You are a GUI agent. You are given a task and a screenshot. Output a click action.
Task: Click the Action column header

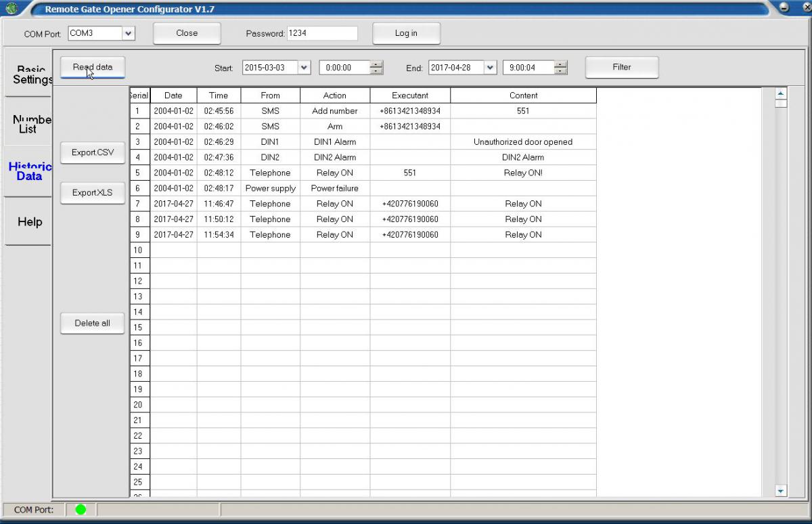pos(335,95)
